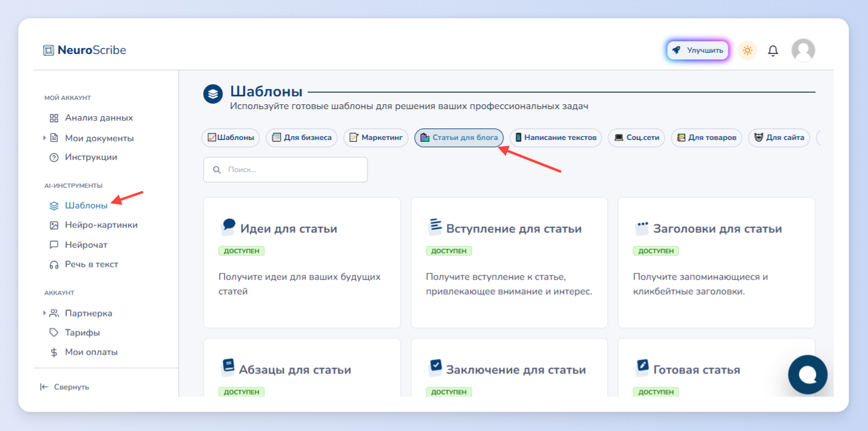Toggle the sun theme switch icon

tap(747, 50)
